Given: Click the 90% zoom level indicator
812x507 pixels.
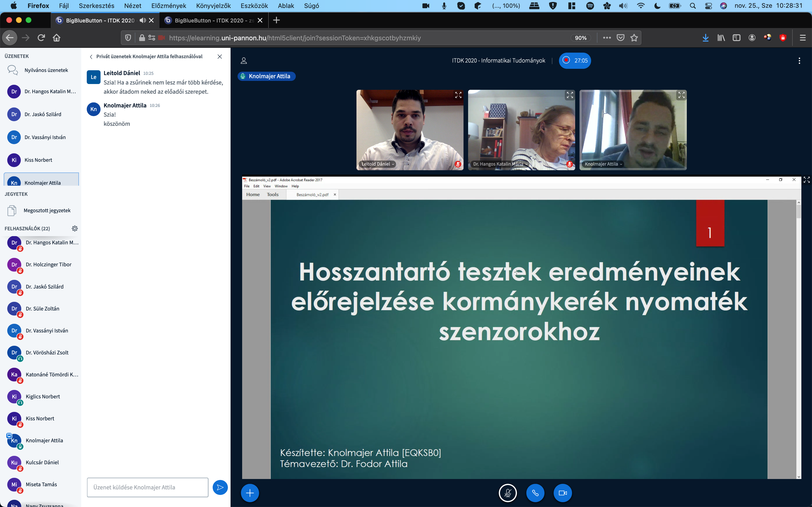Looking at the screenshot, I should [x=580, y=38].
